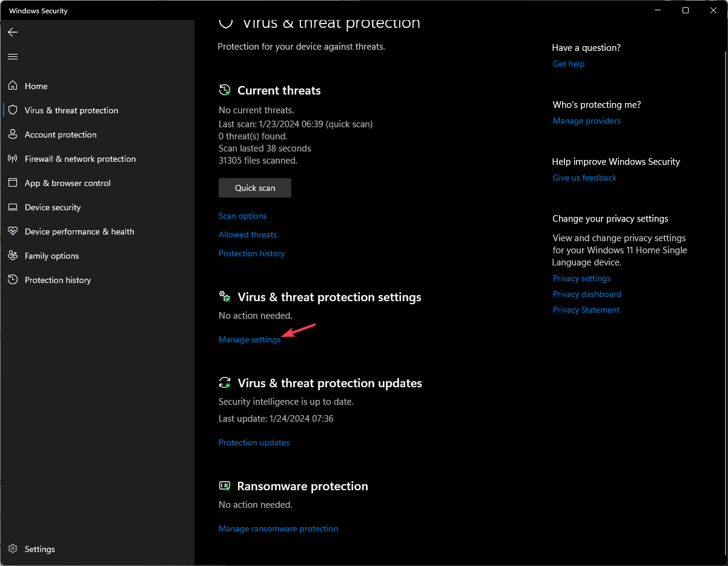Viewport: 728px width, 566px height.
Task: Click App & browser control icon
Action: (x=13, y=183)
